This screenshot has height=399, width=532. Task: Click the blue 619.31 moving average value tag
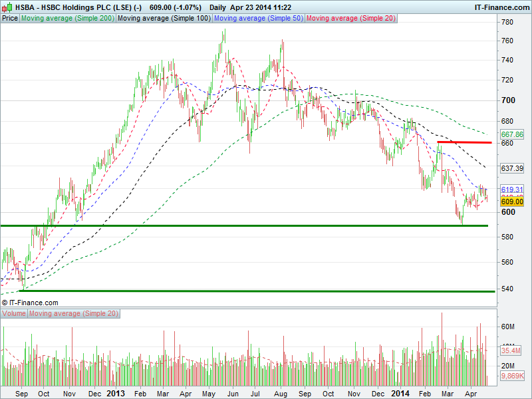509,190
